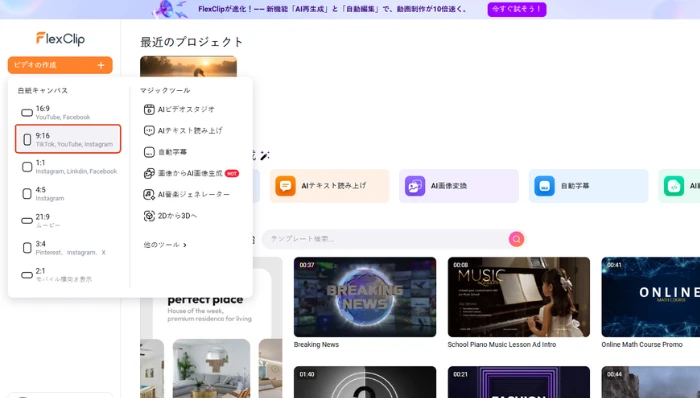Image resolution: width=700 pixels, height=400 pixels.
Task: Click the green code card icon
Action: pyautogui.click(x=674, y=186)
